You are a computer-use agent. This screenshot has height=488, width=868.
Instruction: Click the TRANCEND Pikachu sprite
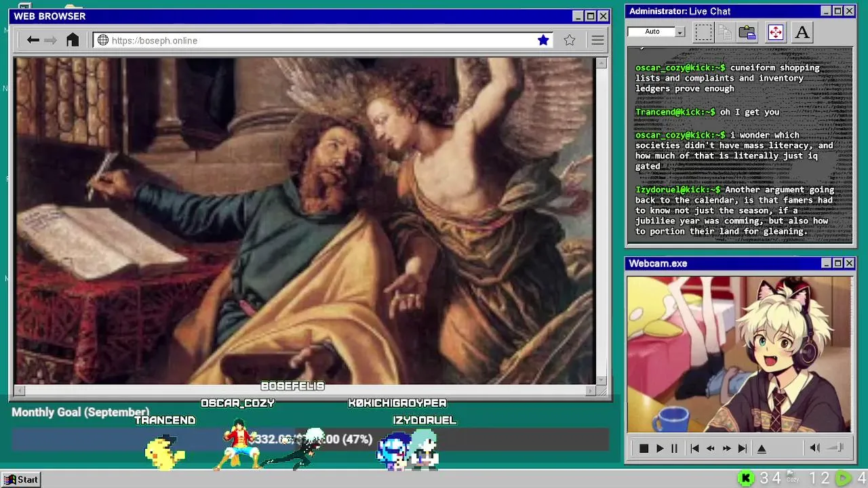click(164, 452)
